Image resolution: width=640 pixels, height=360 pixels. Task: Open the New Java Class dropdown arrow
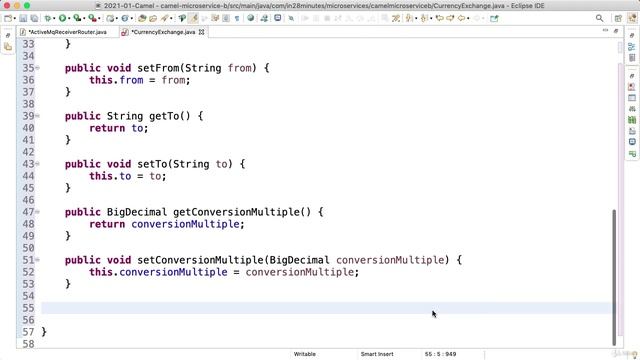[x=131, y=18]
